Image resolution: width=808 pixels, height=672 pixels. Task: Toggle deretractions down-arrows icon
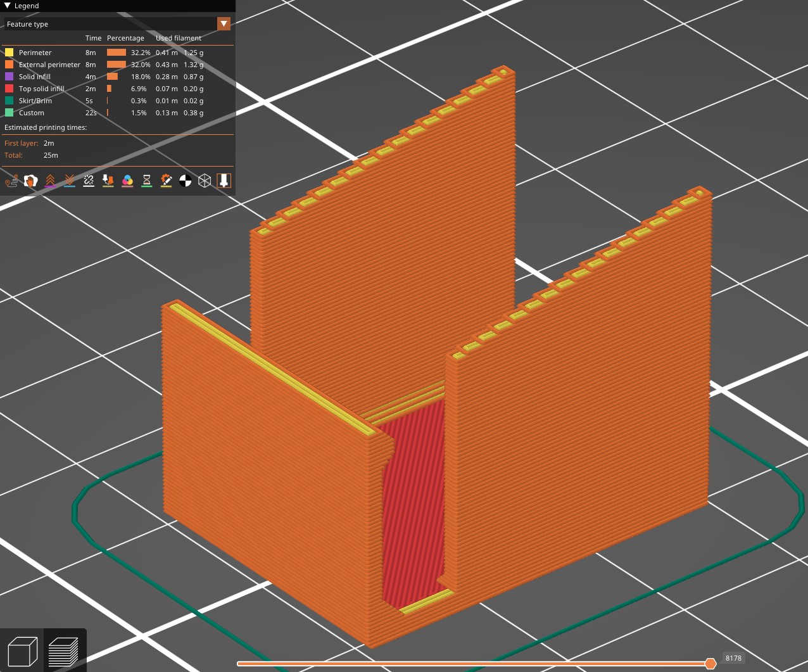tap(70, 181)
